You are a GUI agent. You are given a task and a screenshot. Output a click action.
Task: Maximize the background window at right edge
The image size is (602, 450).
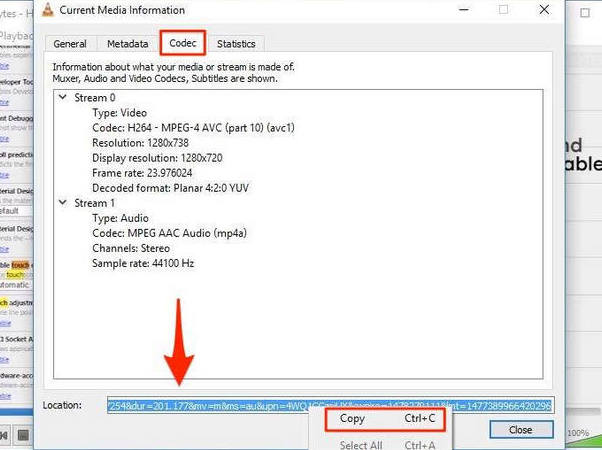click(x=585, y=13)
